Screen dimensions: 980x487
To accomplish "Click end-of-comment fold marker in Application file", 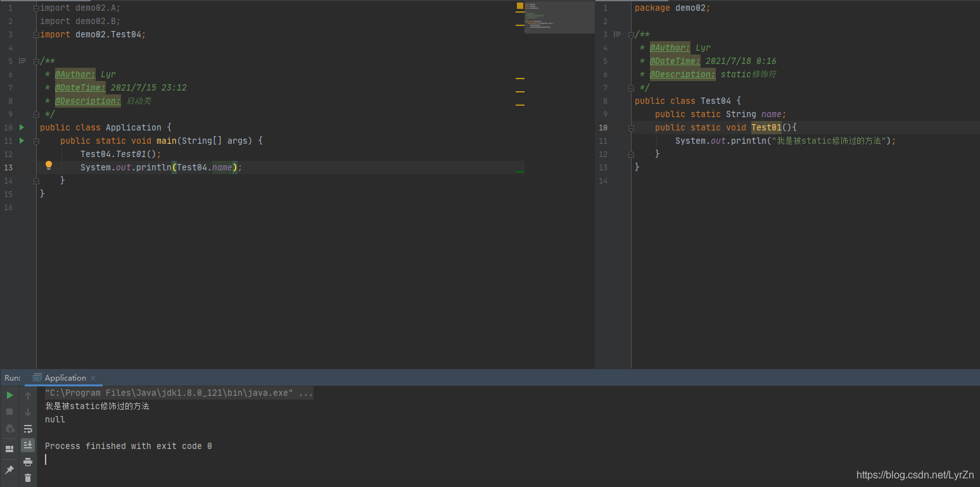I will 36,114.
